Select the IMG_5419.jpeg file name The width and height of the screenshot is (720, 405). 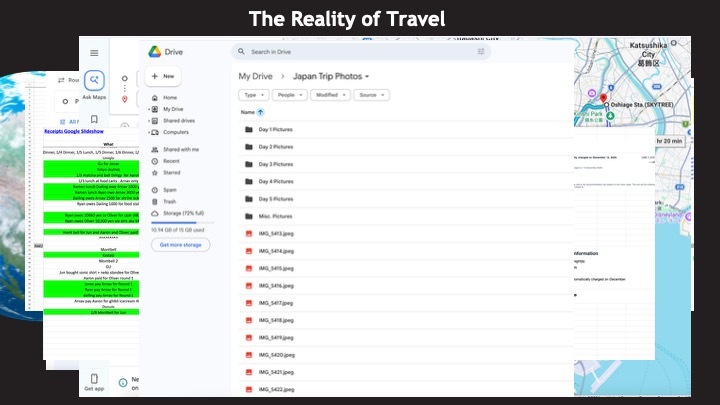coord(276,338)
